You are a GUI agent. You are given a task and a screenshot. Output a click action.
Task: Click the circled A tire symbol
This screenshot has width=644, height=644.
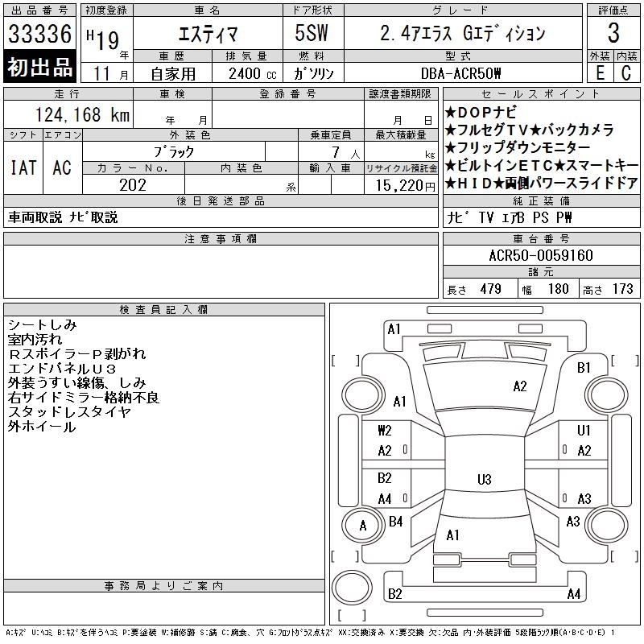click(362, 526)
